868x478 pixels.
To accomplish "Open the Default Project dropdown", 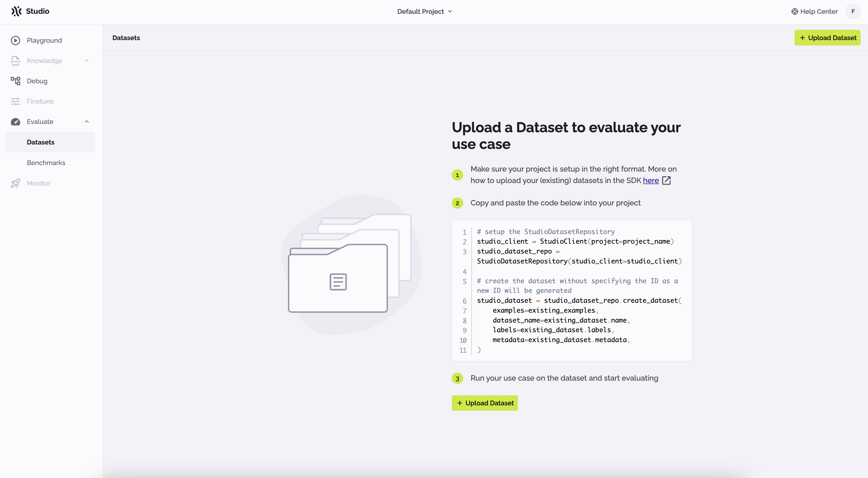I will 424,11.
